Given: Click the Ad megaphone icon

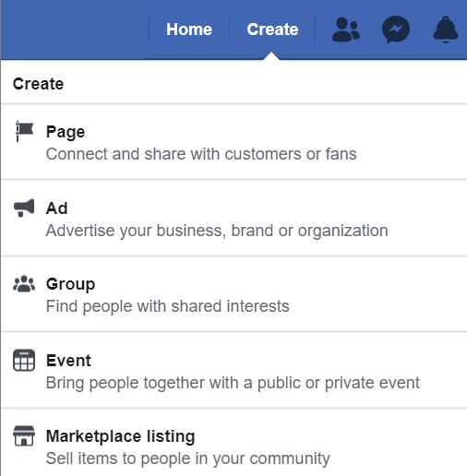Looking at the screenshot, I should tap(24, 208).
